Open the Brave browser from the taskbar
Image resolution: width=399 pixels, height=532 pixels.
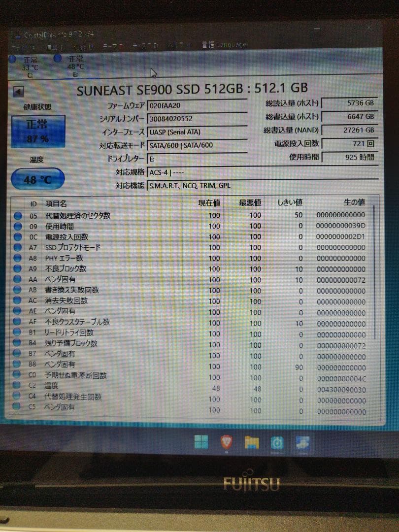click(226, 442)
